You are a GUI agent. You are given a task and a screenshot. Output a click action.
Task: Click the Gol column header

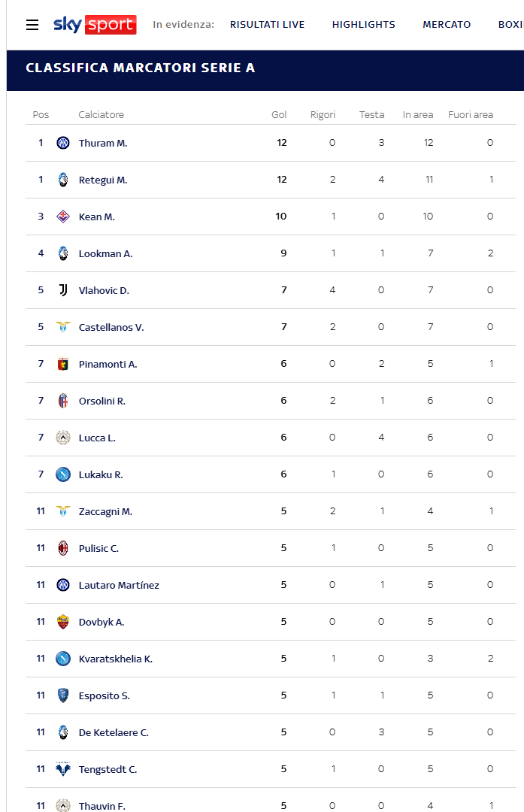pos(279,114)
